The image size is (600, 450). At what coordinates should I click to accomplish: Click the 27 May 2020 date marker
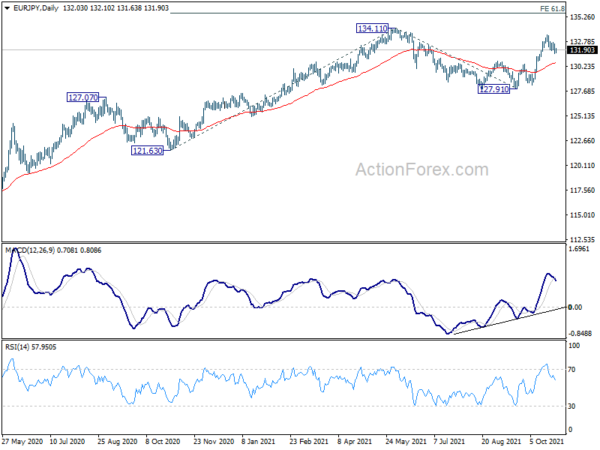[22, 442]
